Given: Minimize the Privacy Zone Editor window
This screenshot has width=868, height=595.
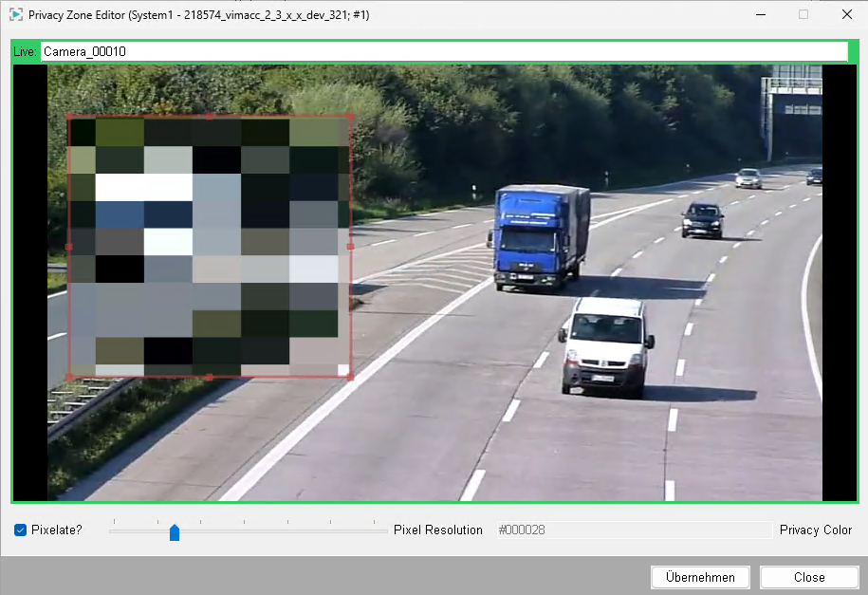Looking at the screenshot, I should pyautogui.click(x=761, y=14).
